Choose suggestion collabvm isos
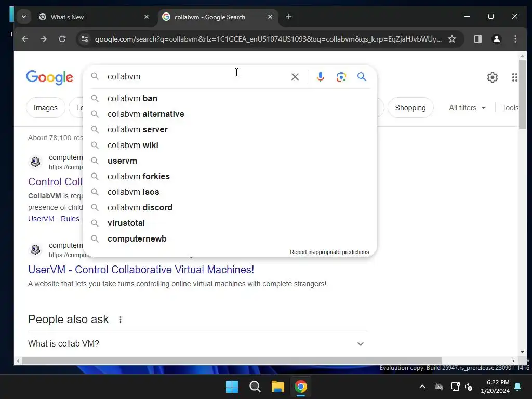Image resolution: width=532 pixels, height=399 pixels. click(x=230, y=192)
